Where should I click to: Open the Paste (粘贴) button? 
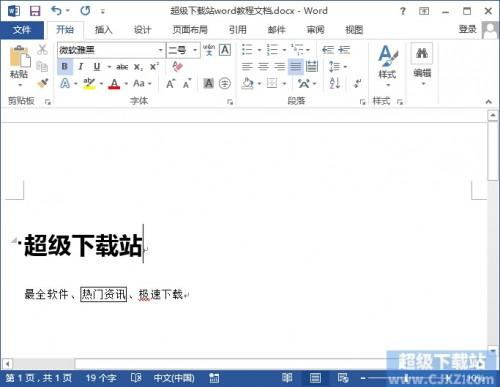(x=19, y=65)
